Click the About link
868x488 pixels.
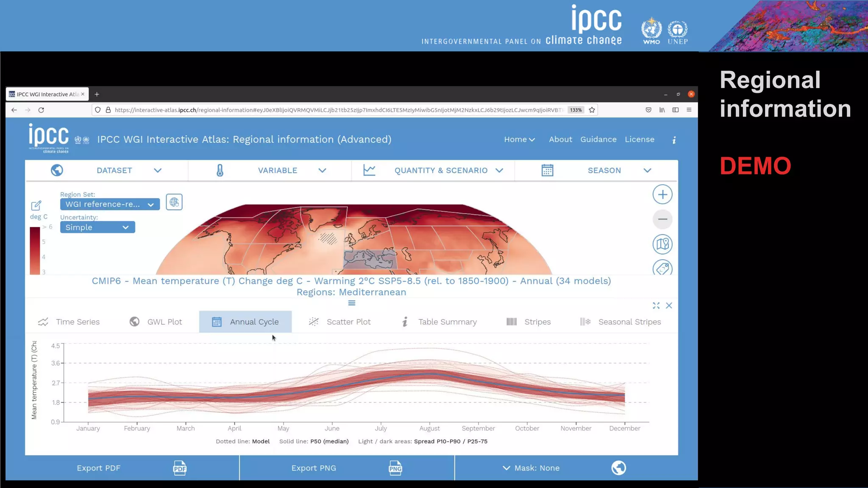point(560,139)
